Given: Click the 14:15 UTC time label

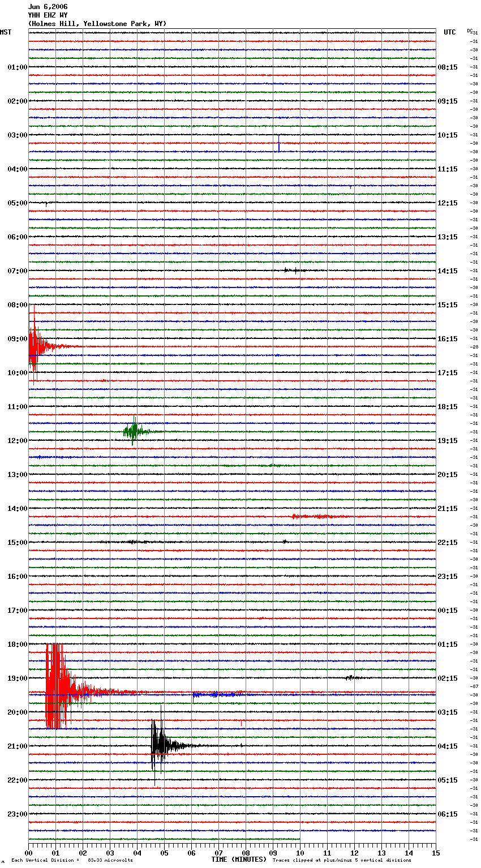Looking at the screenshot, I should (448, 271).
